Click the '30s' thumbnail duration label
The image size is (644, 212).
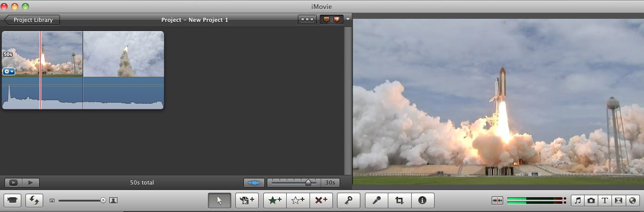330,183
